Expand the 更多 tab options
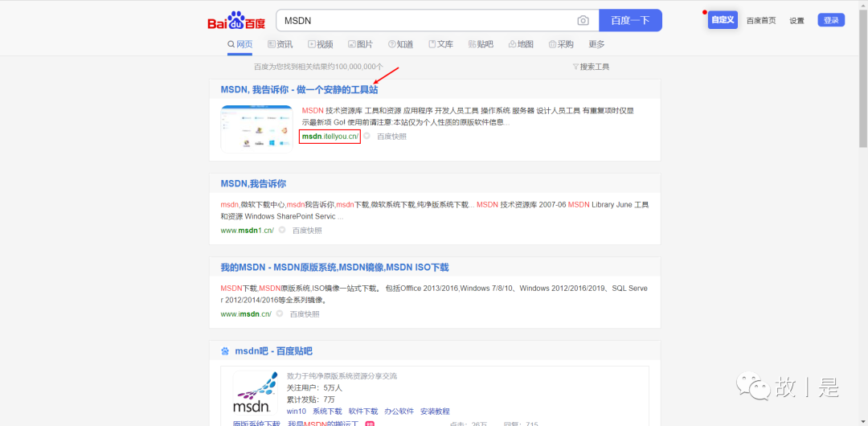Screen dimensions: 868x426 (596, 44)
